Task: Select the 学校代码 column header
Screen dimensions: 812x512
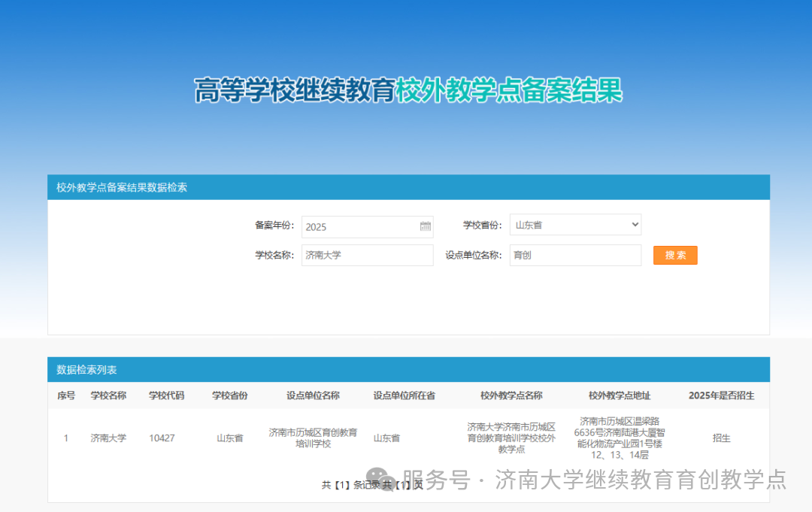Action: (x=165, y=395)
